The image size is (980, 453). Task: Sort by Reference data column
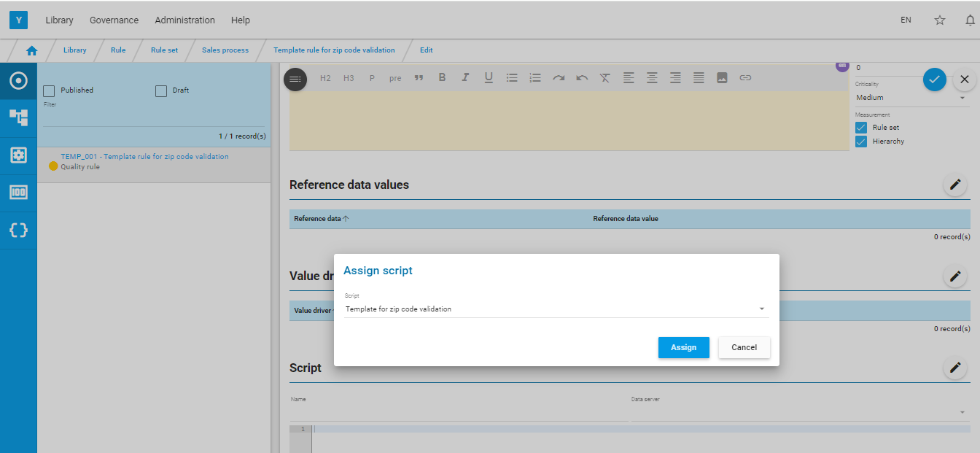321,219
